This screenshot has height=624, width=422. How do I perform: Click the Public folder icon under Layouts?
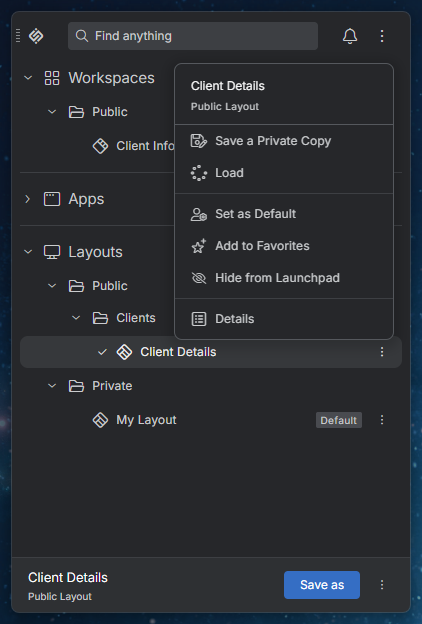(76, 286)
